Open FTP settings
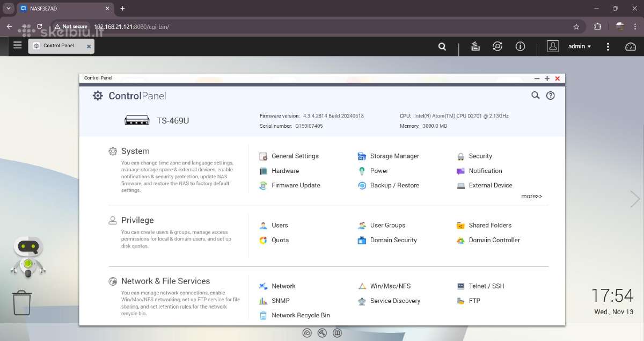This screenshot has height=341, width=644. tap(469, 301)
